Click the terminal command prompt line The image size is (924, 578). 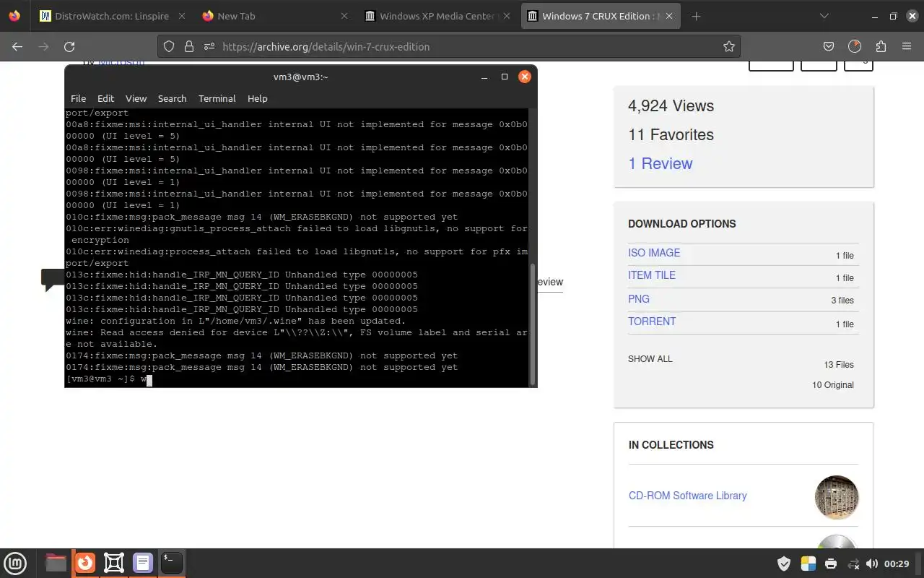297,379
